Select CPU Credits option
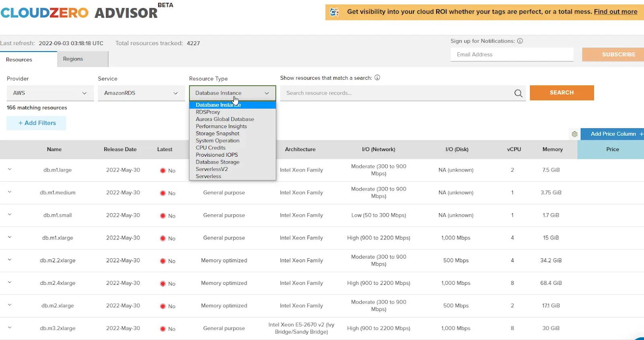Screen dimensions: 644x340 (233, 148)
